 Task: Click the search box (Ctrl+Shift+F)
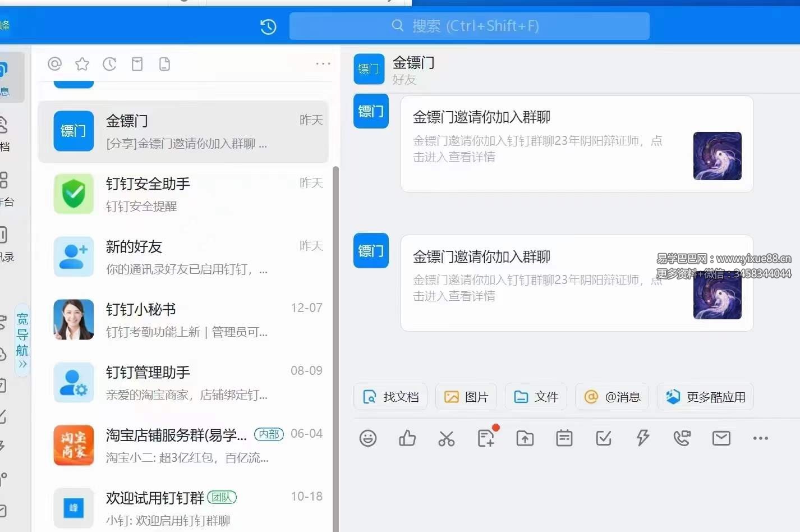[469, 26]
